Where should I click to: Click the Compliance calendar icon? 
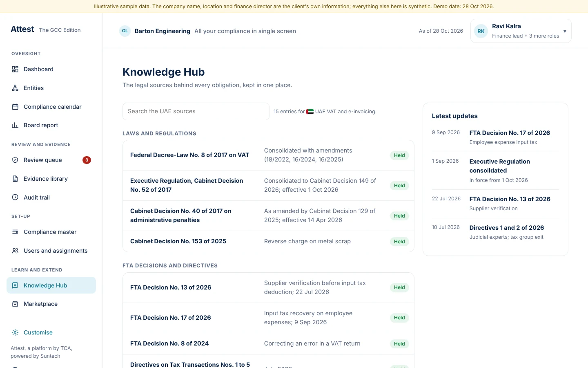click(15, 107)
